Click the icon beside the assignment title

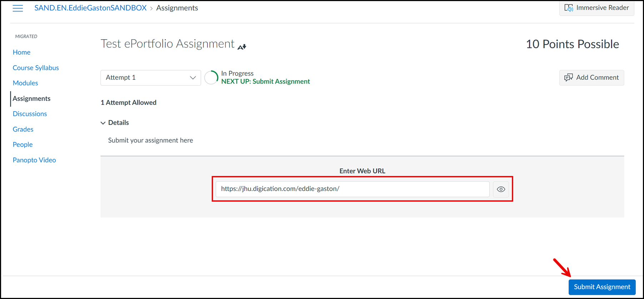tap(242, 47)
